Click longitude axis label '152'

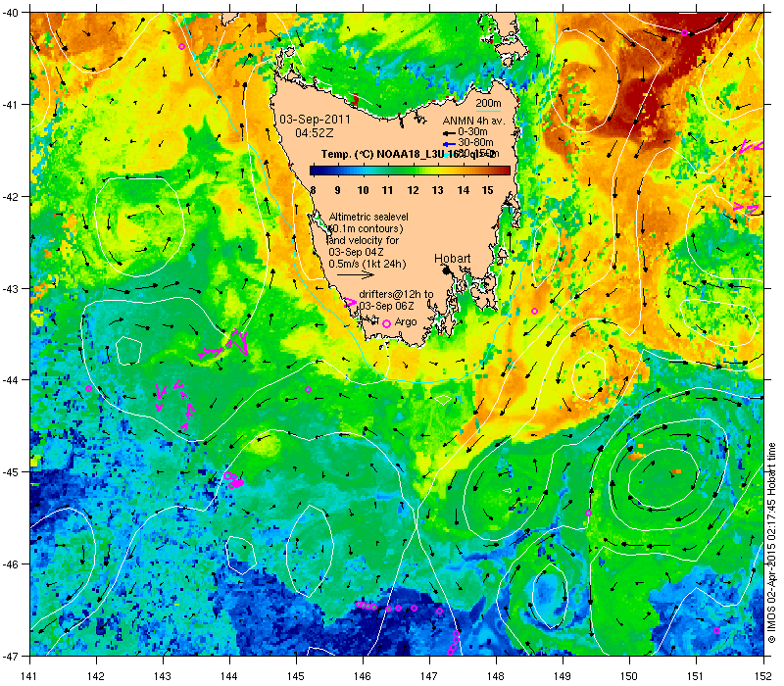click(x=763, y=676)
